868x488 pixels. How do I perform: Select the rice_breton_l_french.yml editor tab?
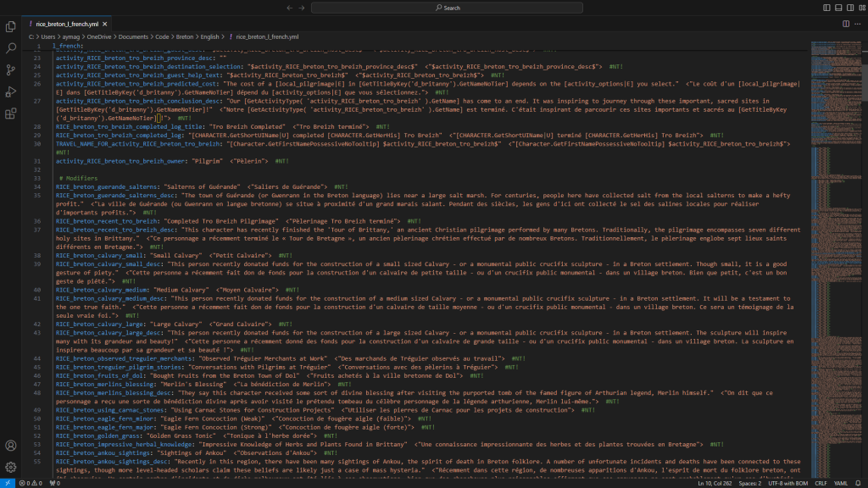point(66,24)
